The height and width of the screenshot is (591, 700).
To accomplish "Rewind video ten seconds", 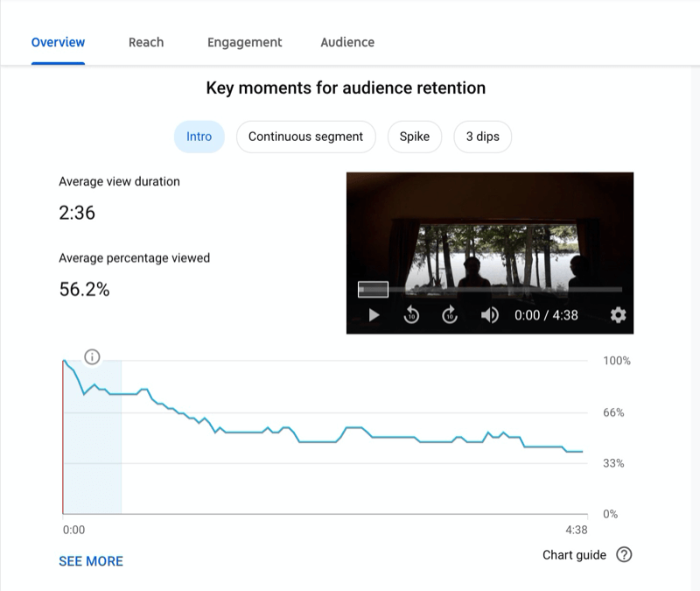I will click(x=411, y=315).
